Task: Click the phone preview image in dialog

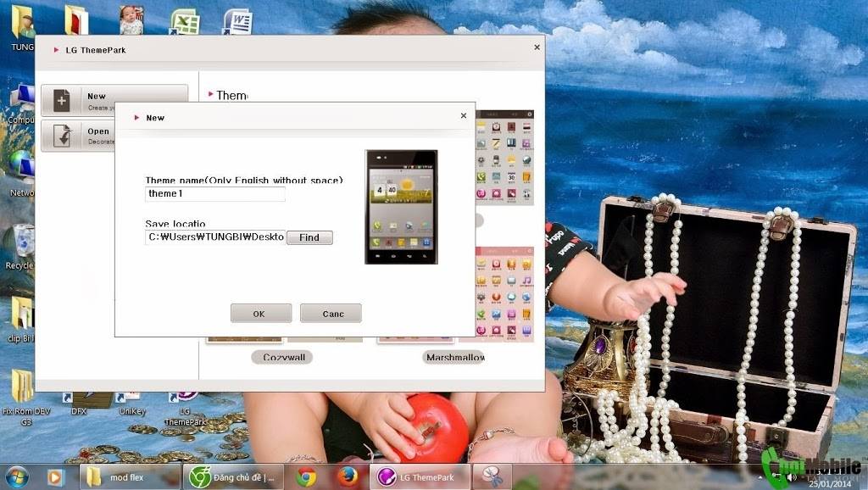Action: coord(401,207)
